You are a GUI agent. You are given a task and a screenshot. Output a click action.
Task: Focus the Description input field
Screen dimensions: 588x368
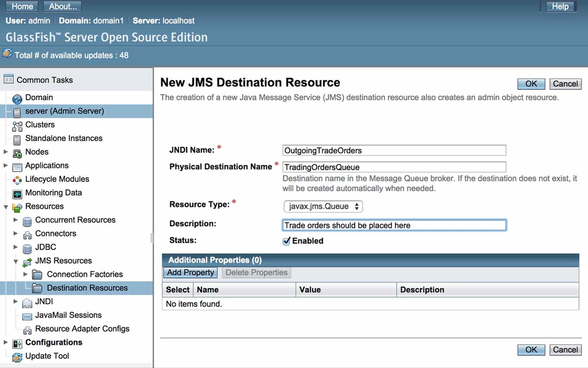(x=394, y=225)
